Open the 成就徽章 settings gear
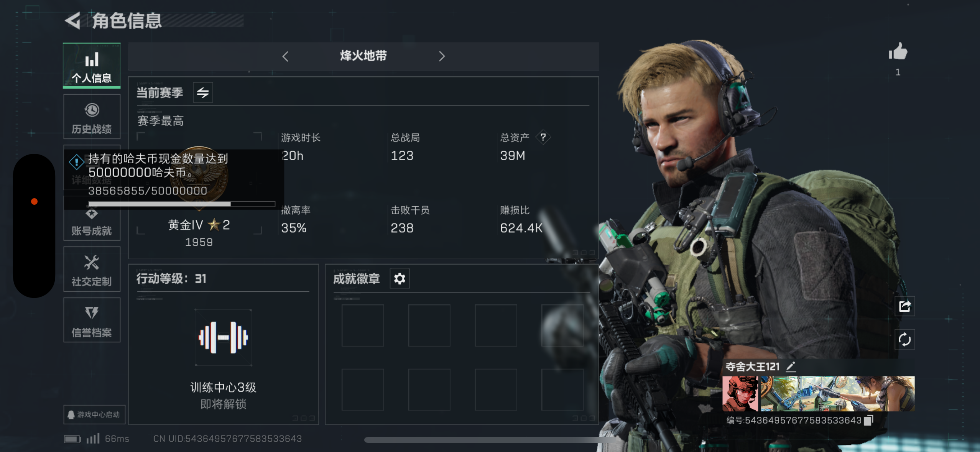 point(400,279)
